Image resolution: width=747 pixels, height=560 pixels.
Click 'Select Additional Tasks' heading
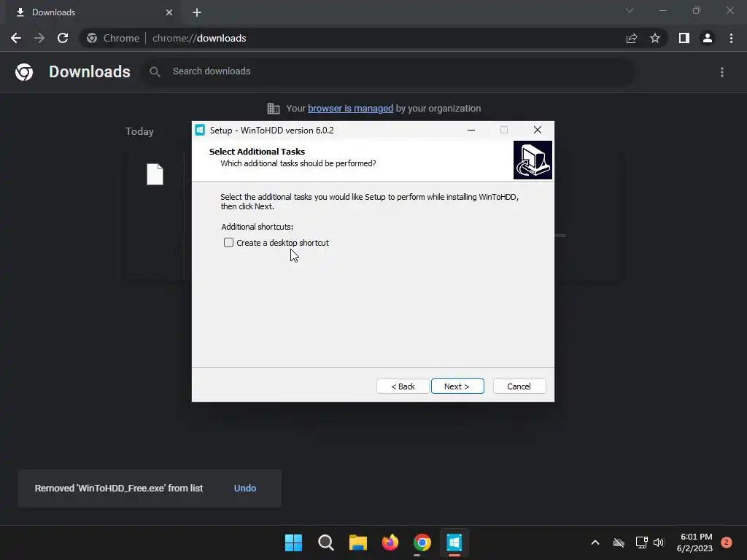[x=258, y=152]
